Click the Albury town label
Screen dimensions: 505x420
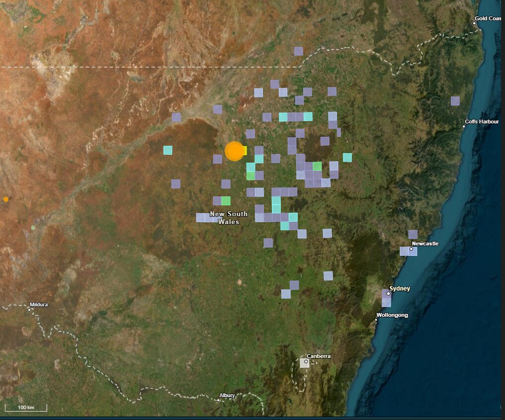pyautogui.click(x=227, y=395)
